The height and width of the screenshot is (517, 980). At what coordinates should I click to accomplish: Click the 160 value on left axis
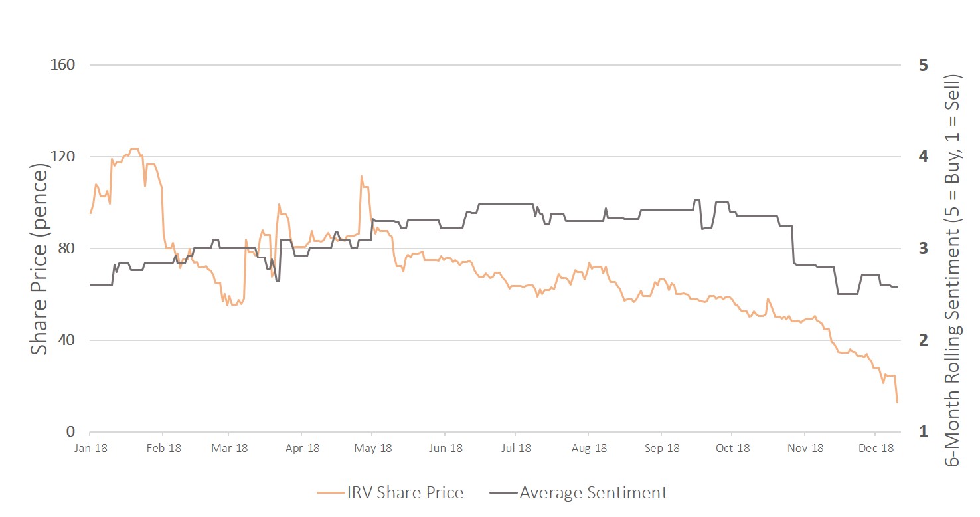coord(62,65)
